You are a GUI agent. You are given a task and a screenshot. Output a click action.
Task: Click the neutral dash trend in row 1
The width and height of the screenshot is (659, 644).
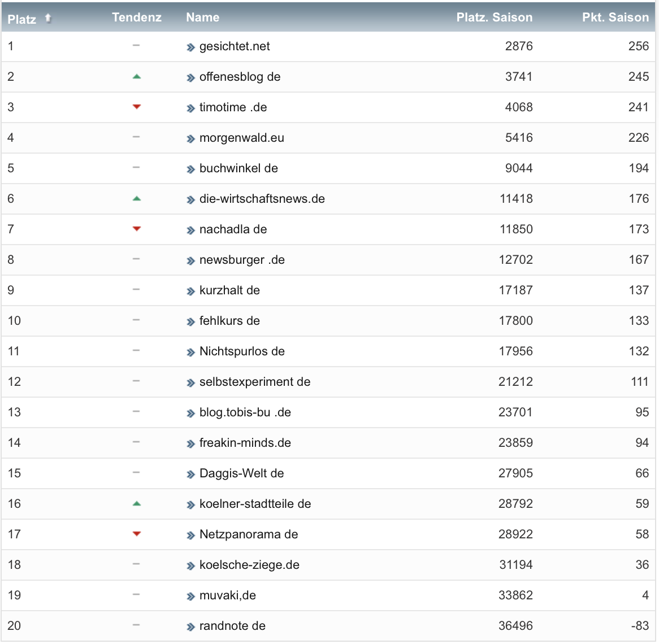(x=136, y=46)
